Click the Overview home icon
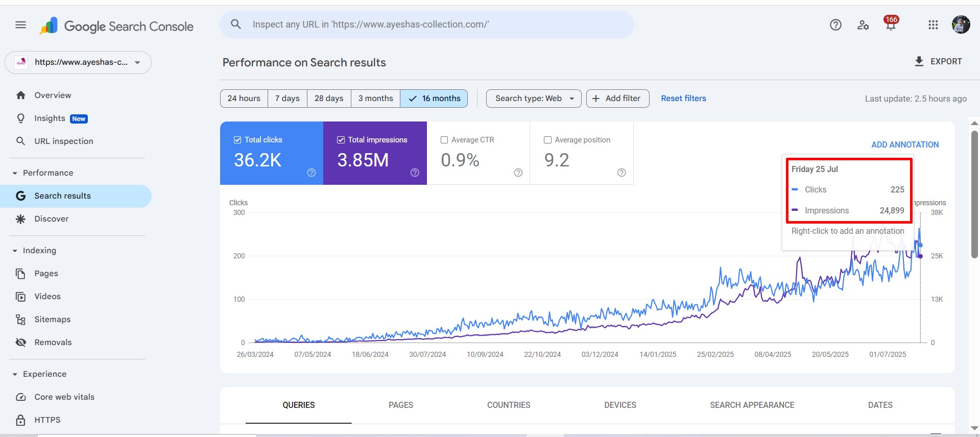Image resolution: width=980 pixels, height=437 pixels. [x=20, y=95]
